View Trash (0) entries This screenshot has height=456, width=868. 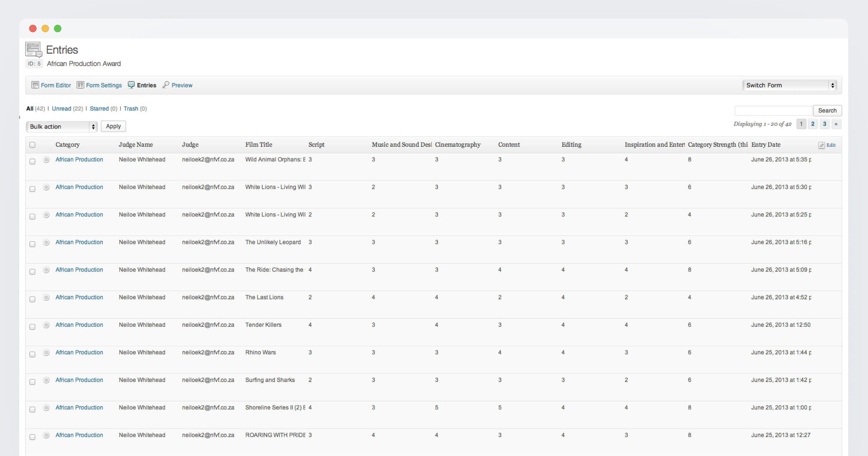coord(135,108)
